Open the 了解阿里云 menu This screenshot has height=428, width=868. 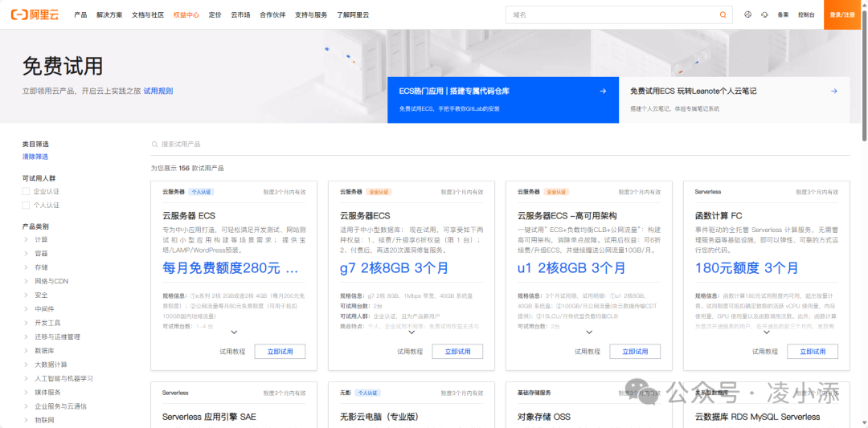pos(353,15)
